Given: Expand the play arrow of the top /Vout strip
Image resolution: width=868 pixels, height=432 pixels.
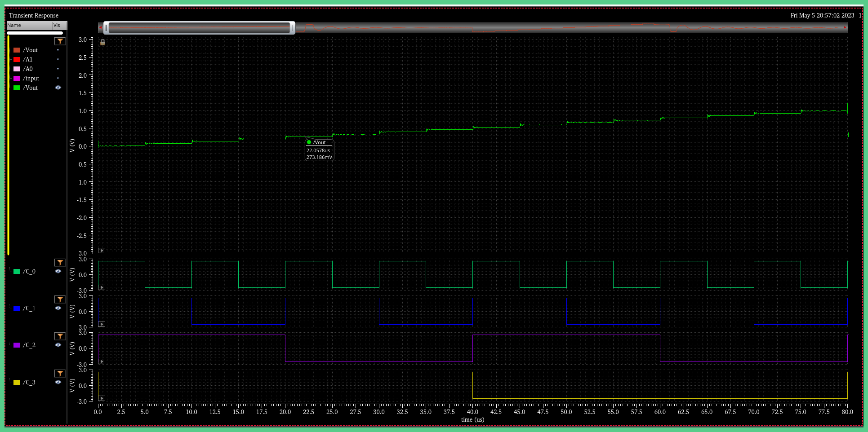Looking at the screenshot, I should click(x=102, y=251).
